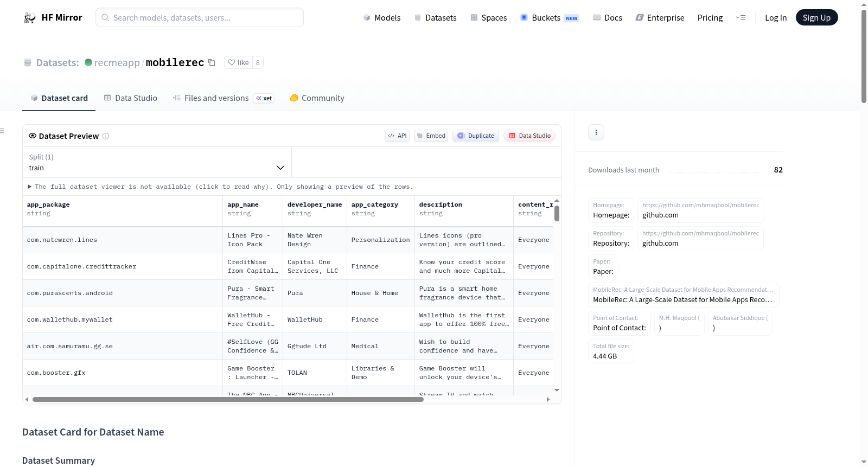
Task: Open Data Studio from the preview header
Action: (529, 136)
